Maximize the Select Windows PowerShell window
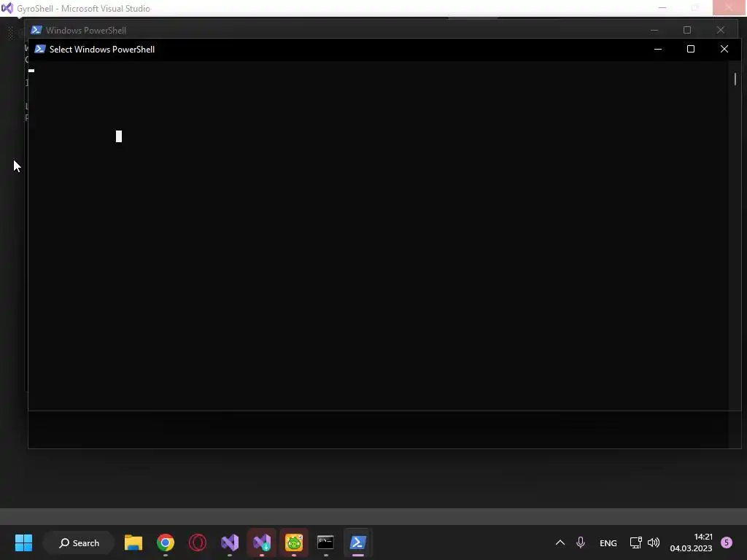Image resolution: width=747 pixels, height=560 pixels. click(x=691, y=49)
